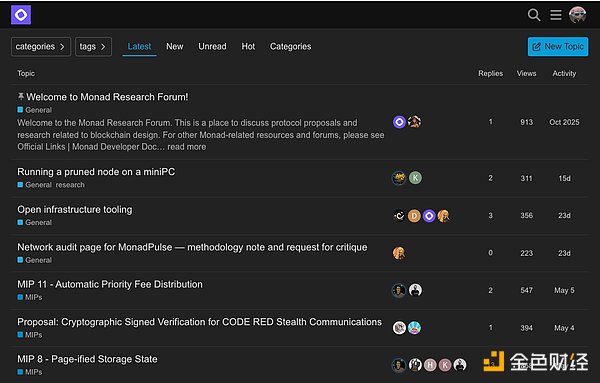Image resolution: width=600 pixels, height=383 pixels.
Task: Switch to the Hot tab
Action: click(248, 47)
